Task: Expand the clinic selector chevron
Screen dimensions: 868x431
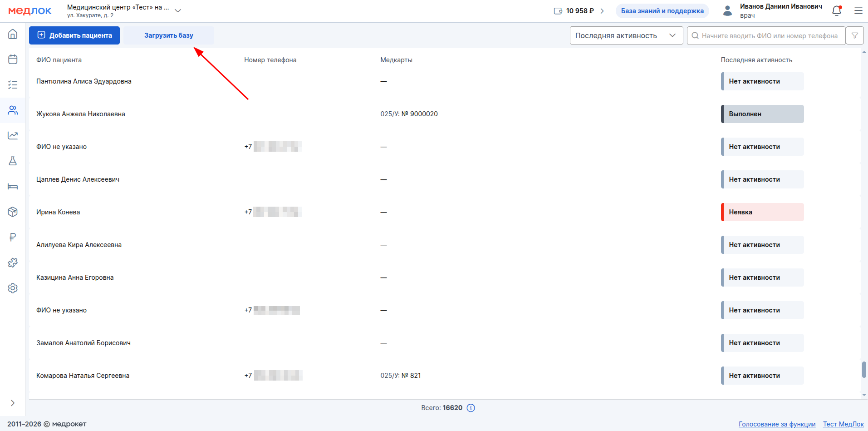Action: 178,11
